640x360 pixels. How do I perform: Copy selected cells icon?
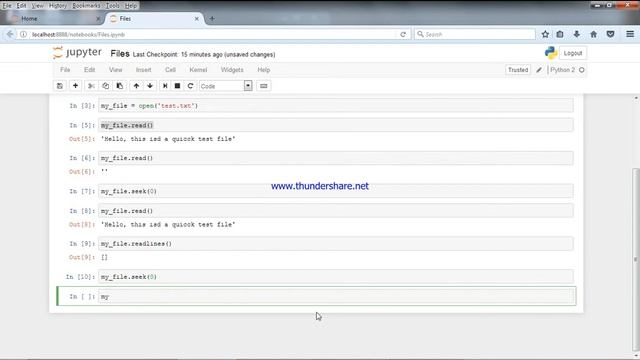(x=105, y=86)
